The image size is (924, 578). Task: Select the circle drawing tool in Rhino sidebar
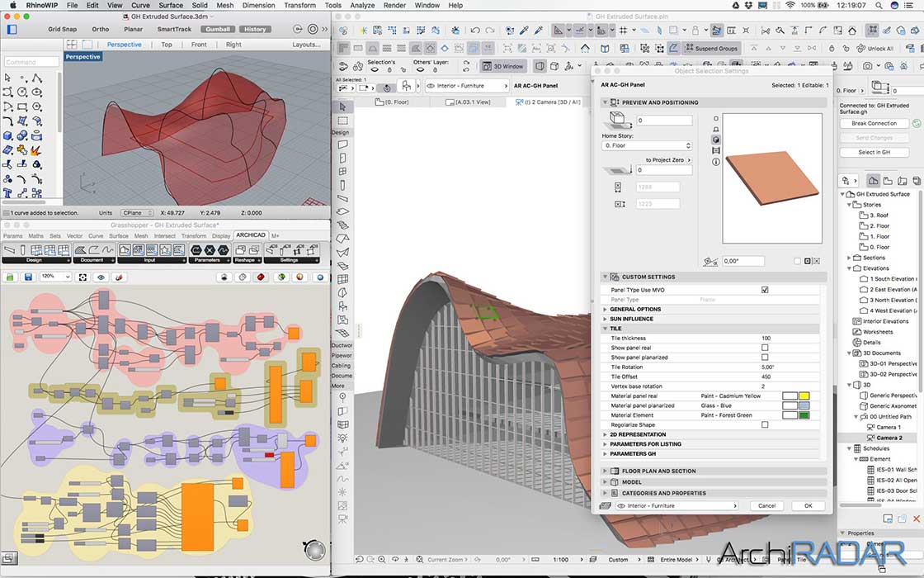21,91
